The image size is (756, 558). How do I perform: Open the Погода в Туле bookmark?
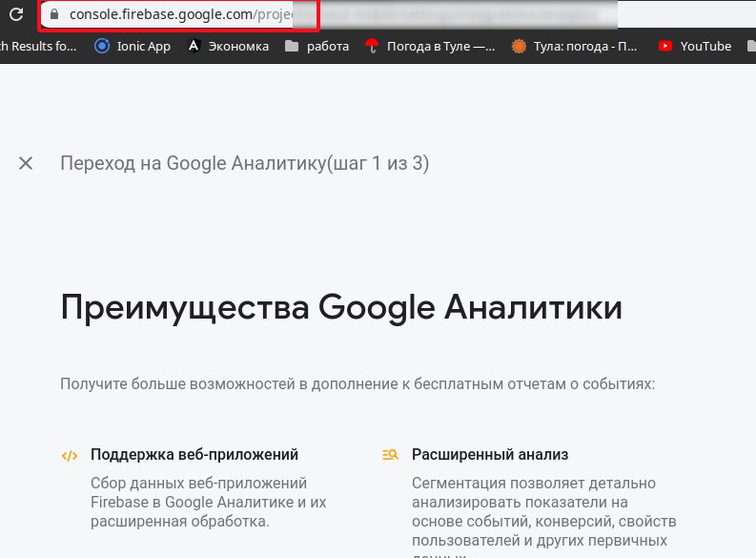click(x=430, y=47)
